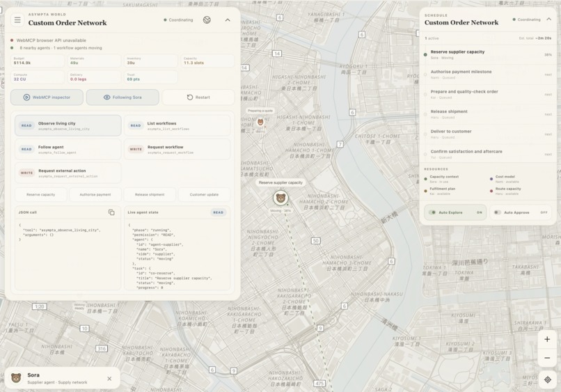The width and height of the screenshot is (561, 392).
Task: Click the Capacity 11.3 slots stat card
Action: [x=207, y=61]
